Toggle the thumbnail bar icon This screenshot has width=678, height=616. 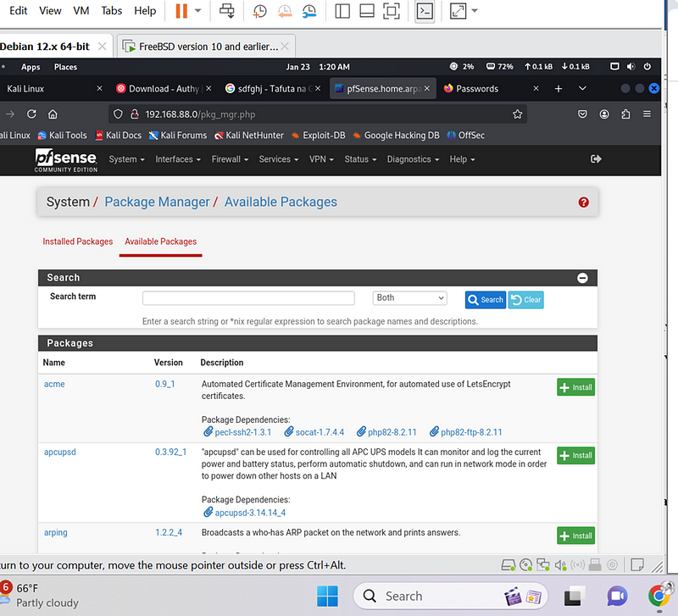click(367, 11)
